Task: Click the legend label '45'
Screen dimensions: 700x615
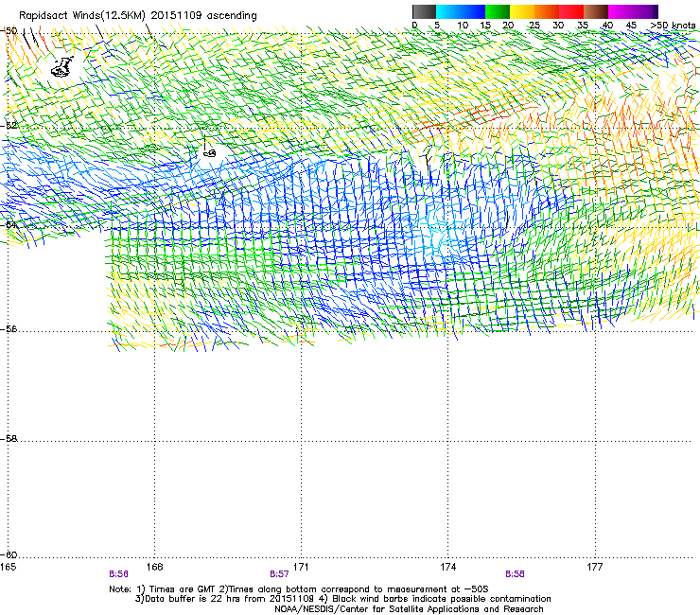Action: (631, 26)
